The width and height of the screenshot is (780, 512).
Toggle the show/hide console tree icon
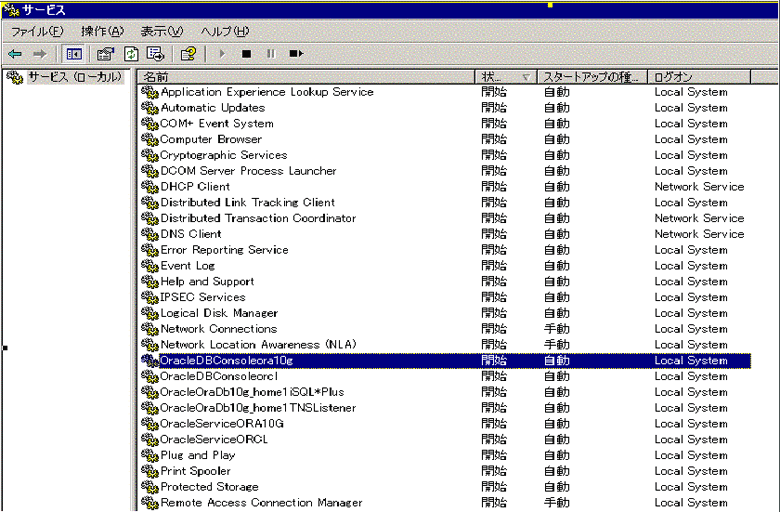[x=73, y=54]
